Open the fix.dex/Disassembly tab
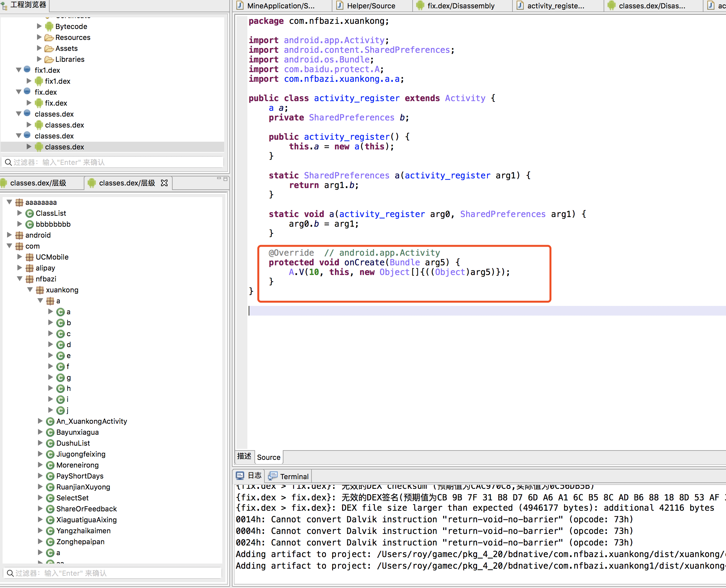Viewport: 726px width, 588px height. click(460, 6)
